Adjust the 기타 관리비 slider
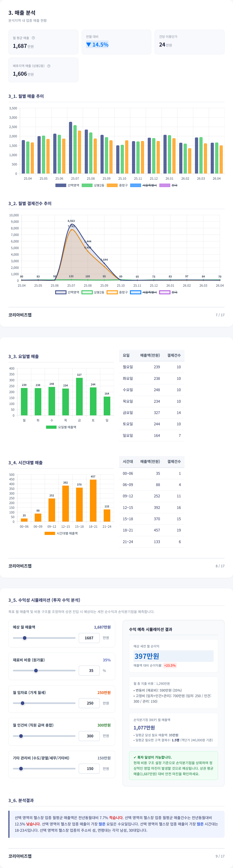Image resolution: width=233 pixels, height=868 pixels. [44, 769]
